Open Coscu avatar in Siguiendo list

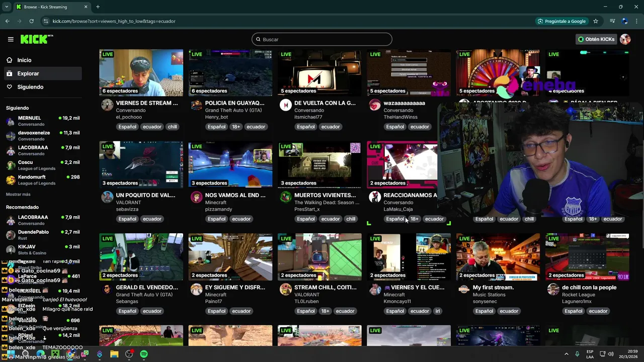[x=11, y=165]
